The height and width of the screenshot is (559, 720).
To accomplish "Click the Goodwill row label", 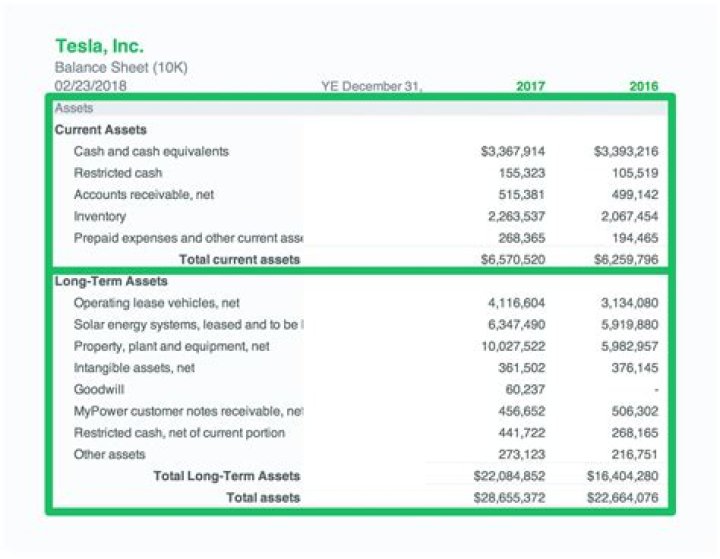I will pyautogui.click(x=98, y=390).
